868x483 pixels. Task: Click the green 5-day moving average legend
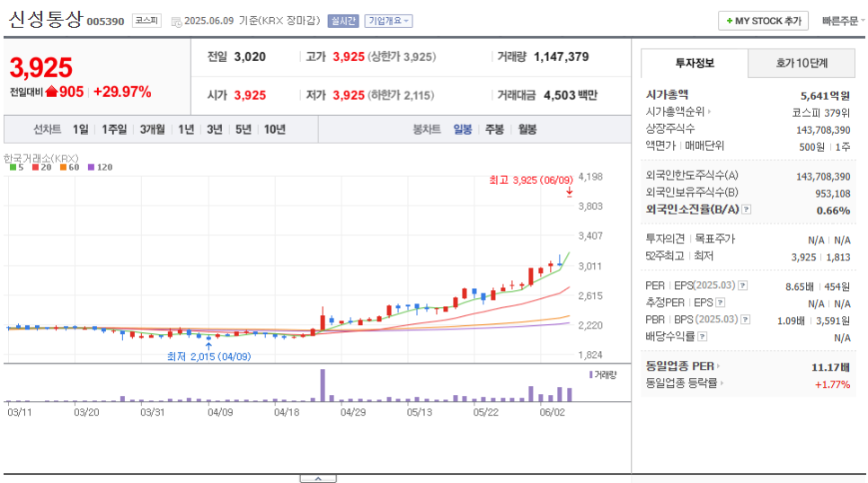(16, 167)
